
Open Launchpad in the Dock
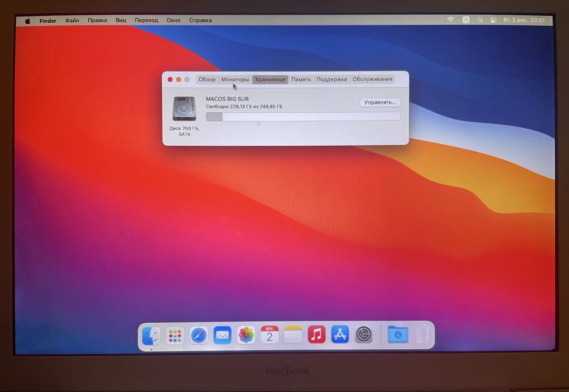point(175,335)
